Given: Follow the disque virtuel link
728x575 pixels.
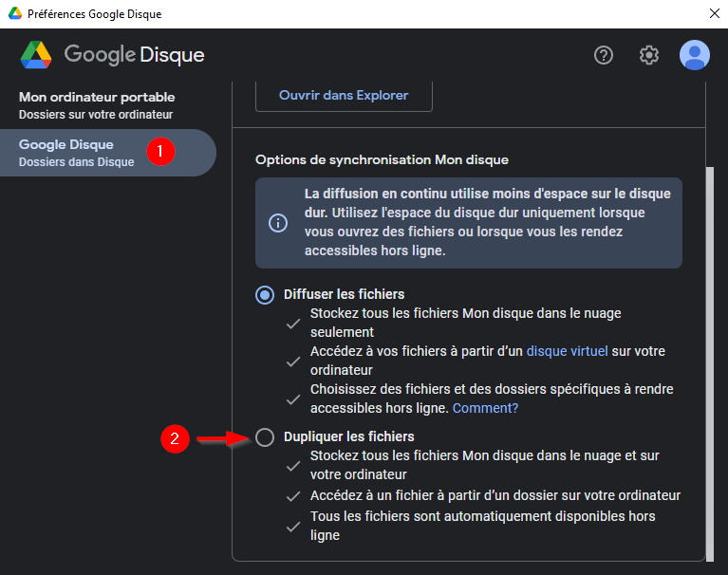Looking at the screenshot, I should (x=567, y=351).
